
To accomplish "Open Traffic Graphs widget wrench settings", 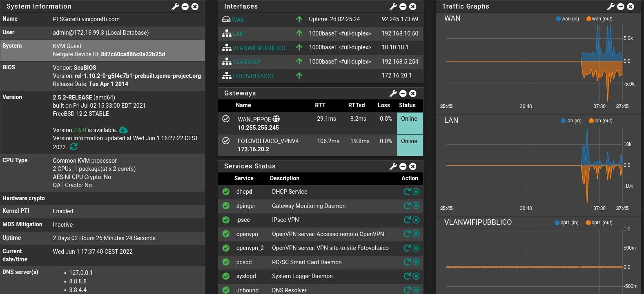I will (611, 7).
